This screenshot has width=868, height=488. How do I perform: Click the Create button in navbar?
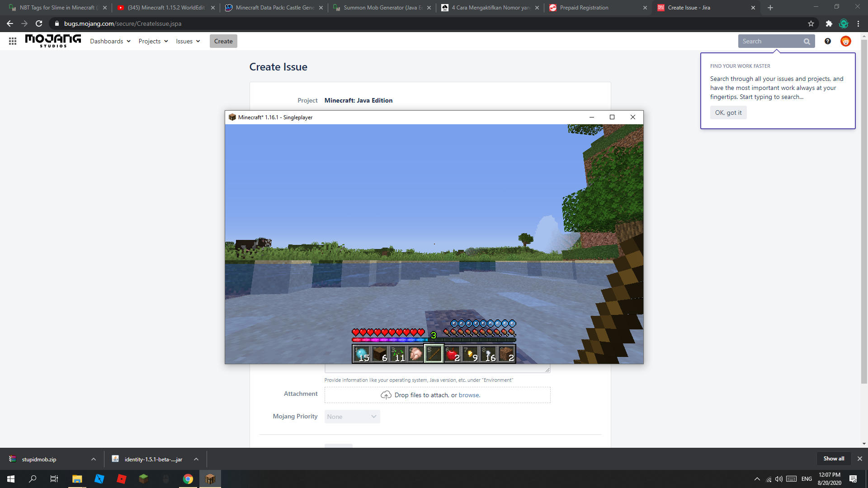(x=223, y=41)
